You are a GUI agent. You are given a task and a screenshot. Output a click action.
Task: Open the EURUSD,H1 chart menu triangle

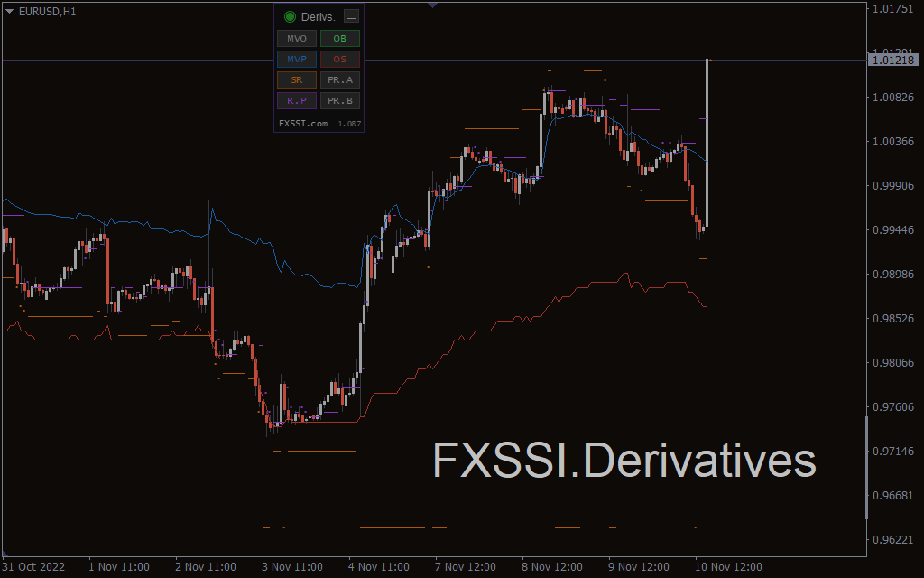tap(9, 11)
